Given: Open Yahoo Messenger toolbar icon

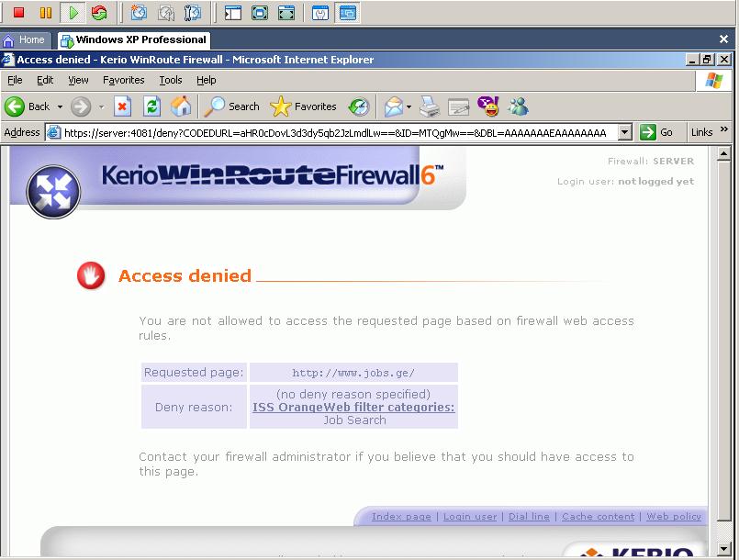Looking at the screenshot, I should [487, 106].
